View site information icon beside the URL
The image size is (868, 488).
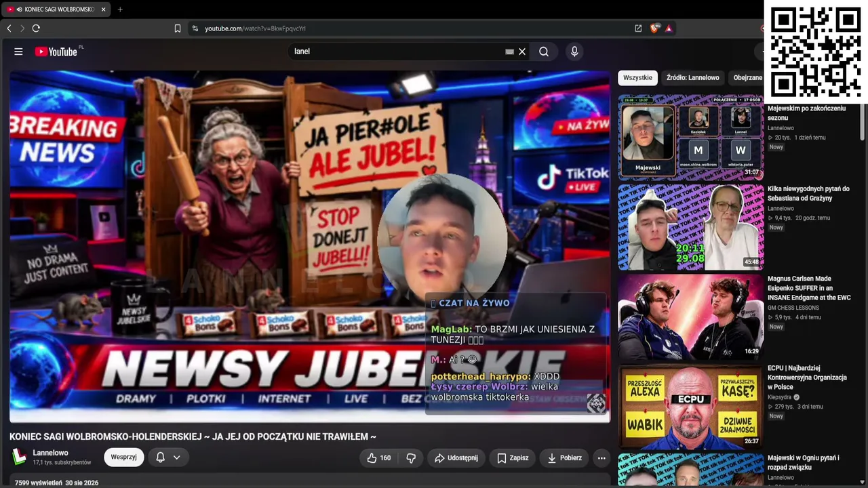click(x=195, y=28)
